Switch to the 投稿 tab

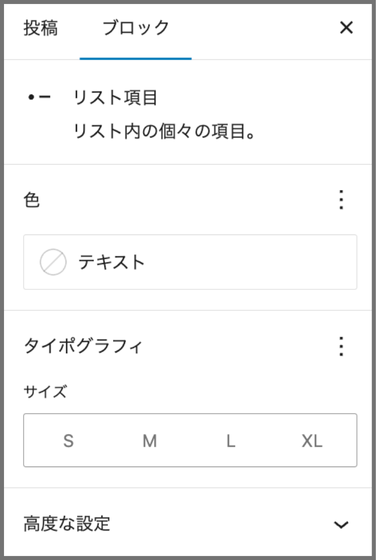tap(40, 29)
